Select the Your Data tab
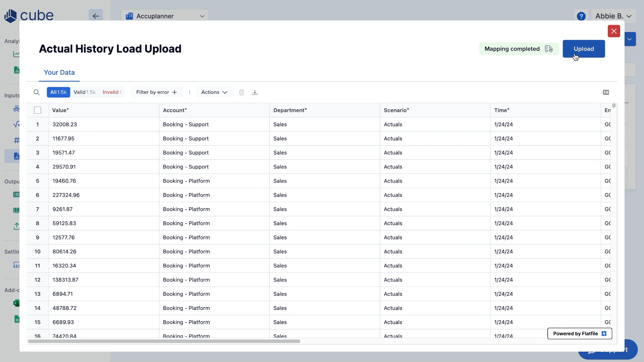The width and height of the screenshot is (644, 362). coord(59,72)
